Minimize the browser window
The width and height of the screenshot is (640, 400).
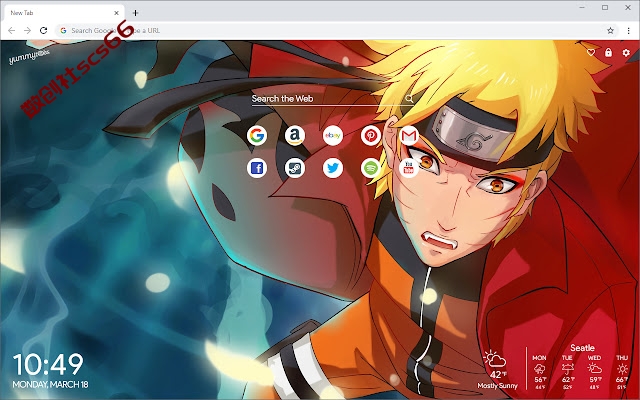(582, 7)
